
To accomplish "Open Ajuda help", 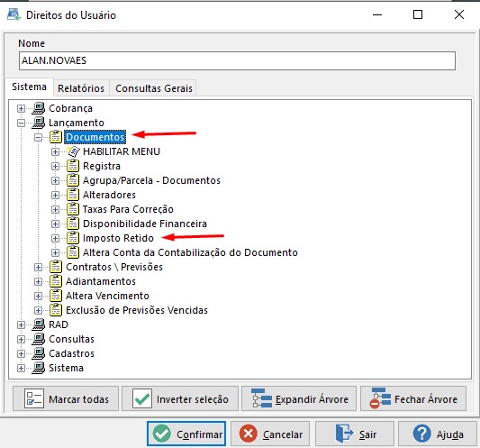I will tap(438, 434).
